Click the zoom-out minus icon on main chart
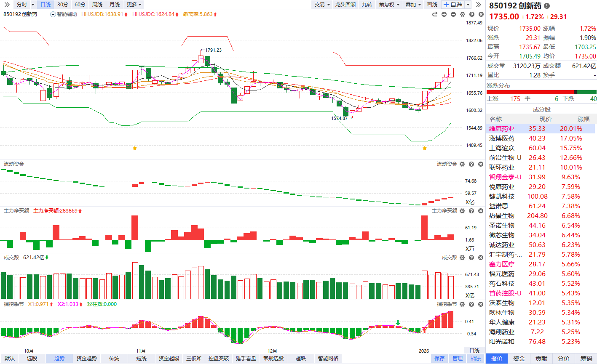Viewport: 597px width, 364px height. 453,14
